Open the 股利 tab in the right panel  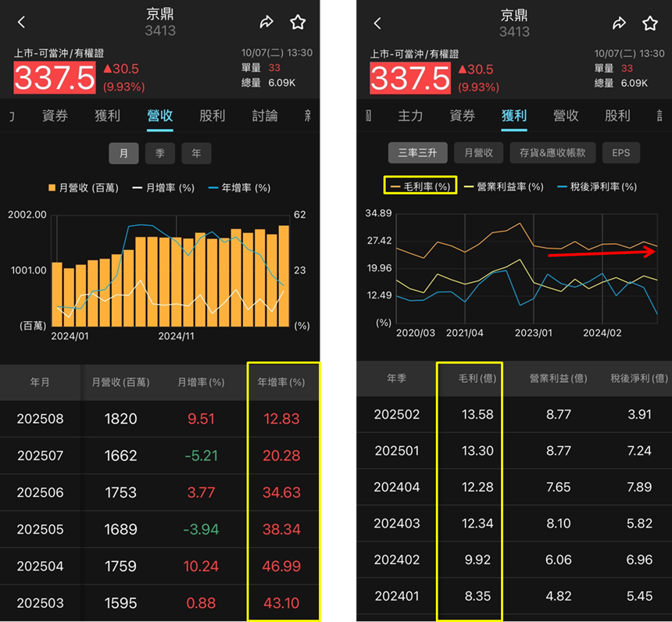point(617,116)
